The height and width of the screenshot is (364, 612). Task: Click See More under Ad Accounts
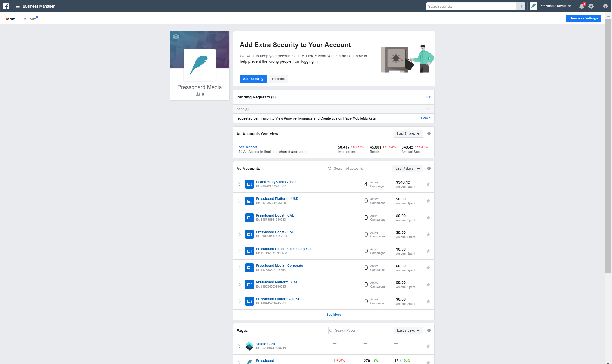pos(334,315)
